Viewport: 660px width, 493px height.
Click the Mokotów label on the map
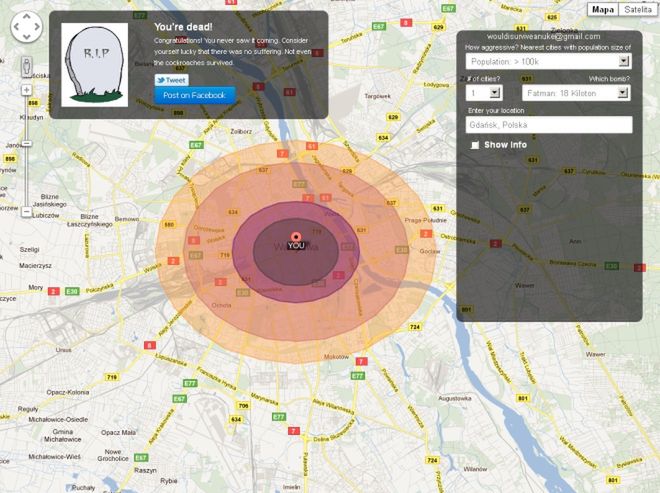336,357
